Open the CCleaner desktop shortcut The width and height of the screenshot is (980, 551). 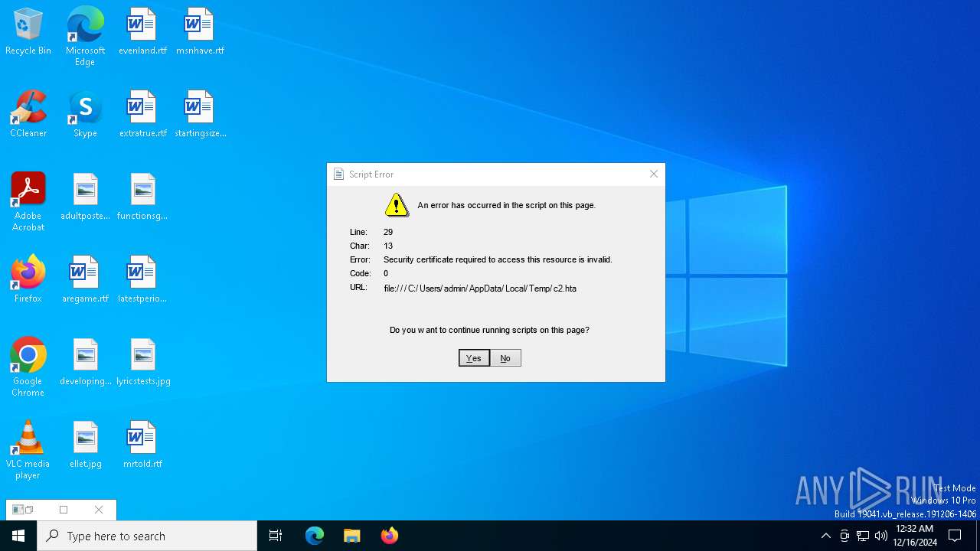click(x=28, y=114)
